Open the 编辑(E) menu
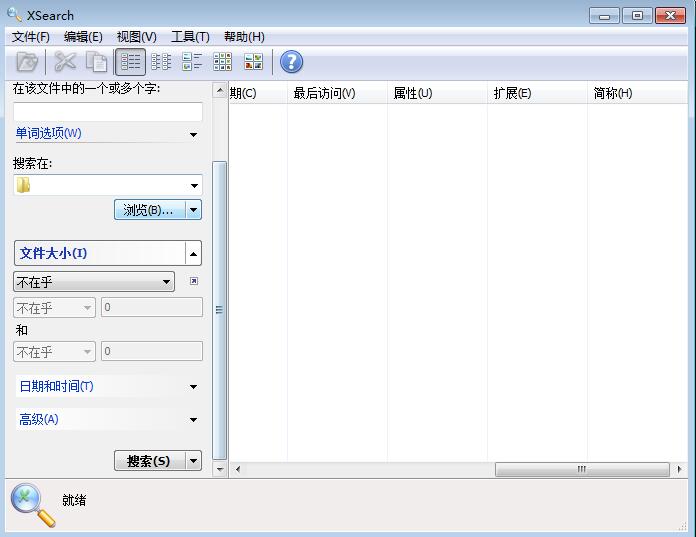The image size is (696, 537). 83,37
